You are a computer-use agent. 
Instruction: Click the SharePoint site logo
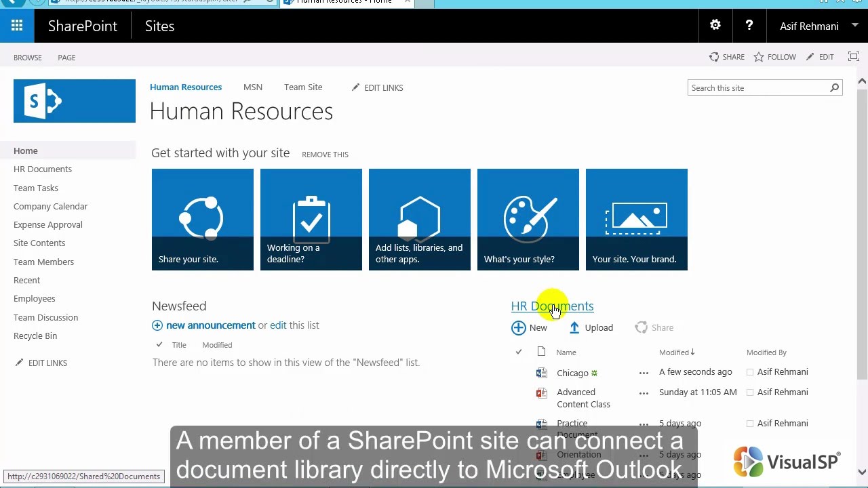point(75,101)
